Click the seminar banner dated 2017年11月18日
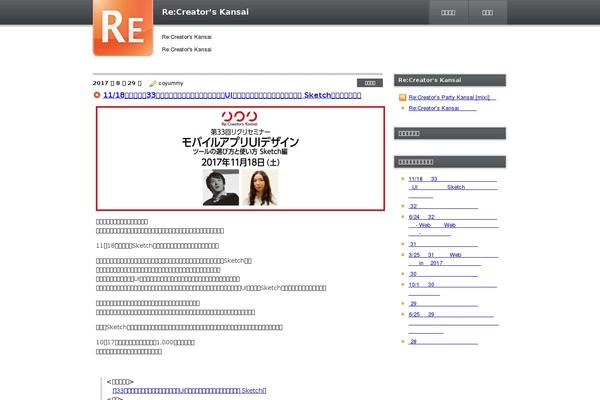The image size is (600, 400). 240,158
